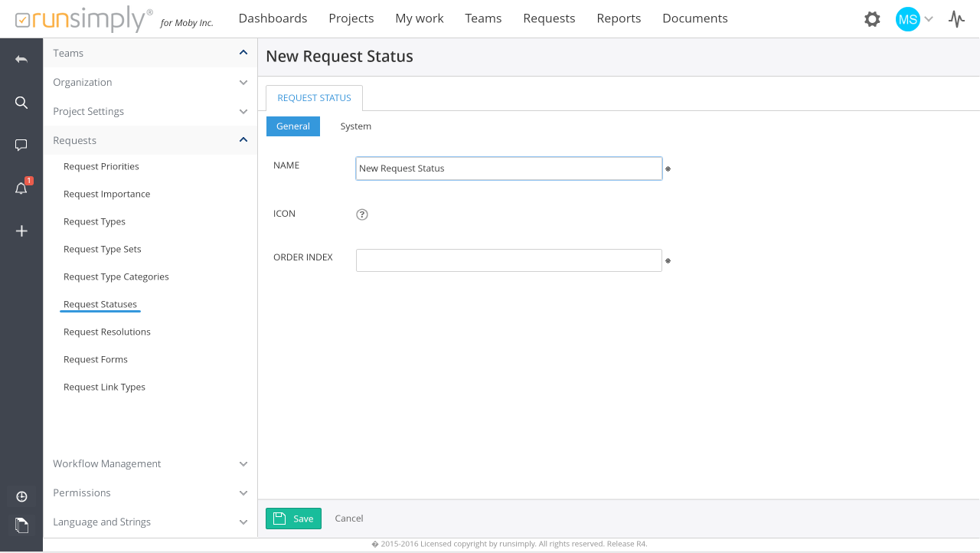Click the Order Index input field
The image size is (980, 553).
[508, 260]
